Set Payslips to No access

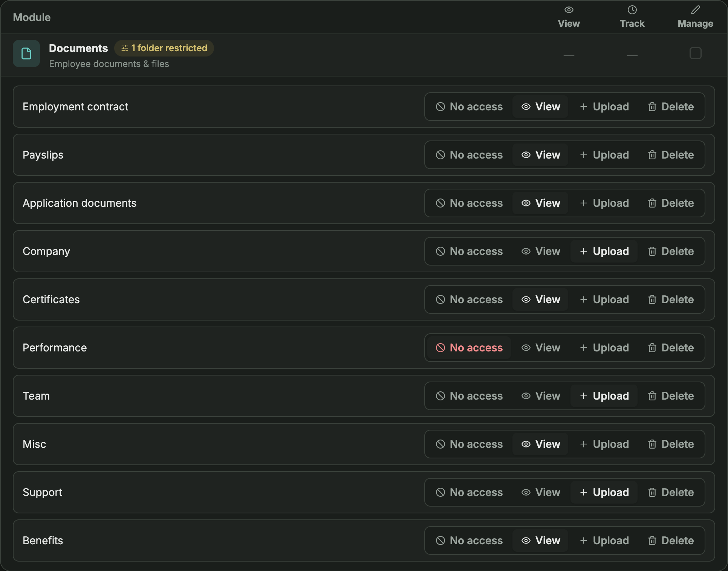(x=469, y=155)
